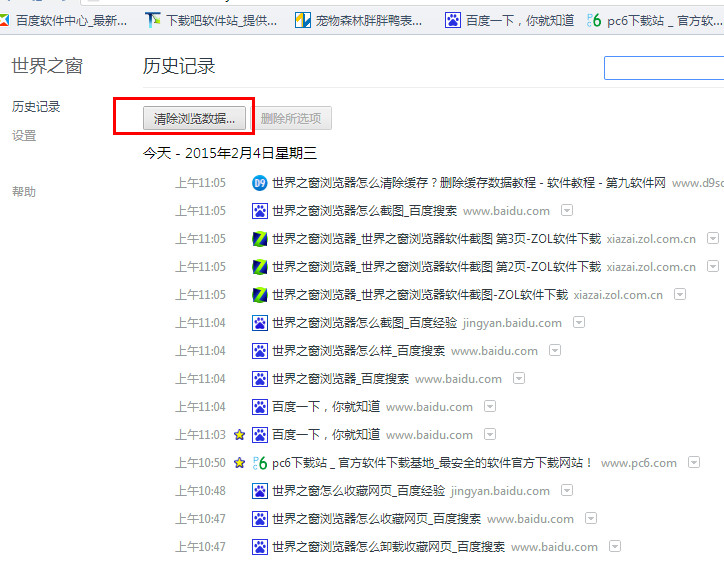Click the Baidu paw icon for 世界之窗浏览器怎么卸载收藏网页
Screen dimensions: 724x561
click(x=260, y=547)
